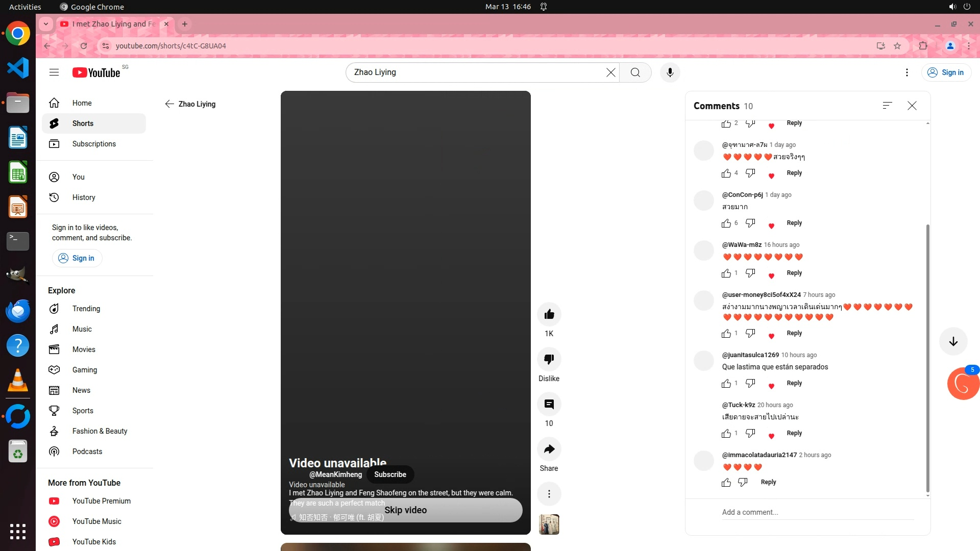Open the sort comments dropdown
This screenshot has width=980, height=551.
click(x=887, y=106)
